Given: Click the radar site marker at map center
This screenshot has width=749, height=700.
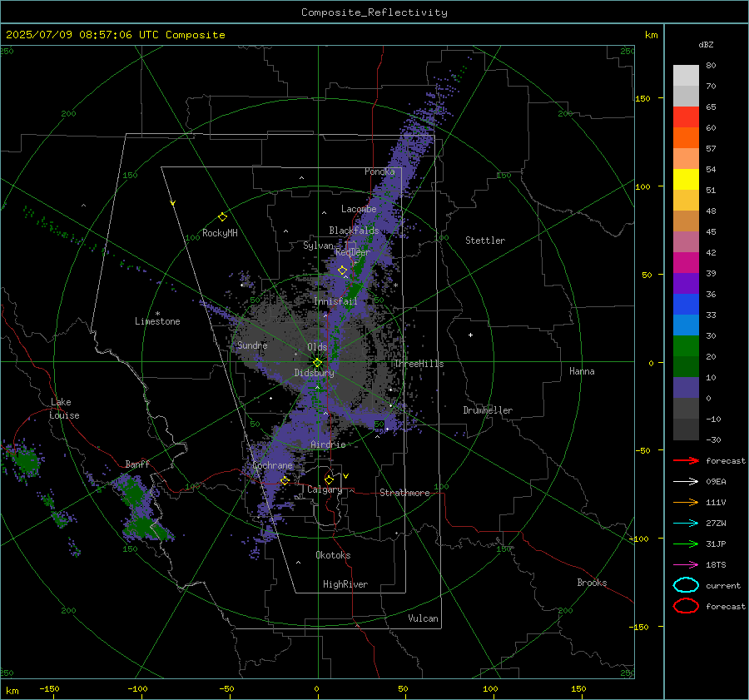Looking at the screenshot, I should pyautogui.click(x=317, y=363).
